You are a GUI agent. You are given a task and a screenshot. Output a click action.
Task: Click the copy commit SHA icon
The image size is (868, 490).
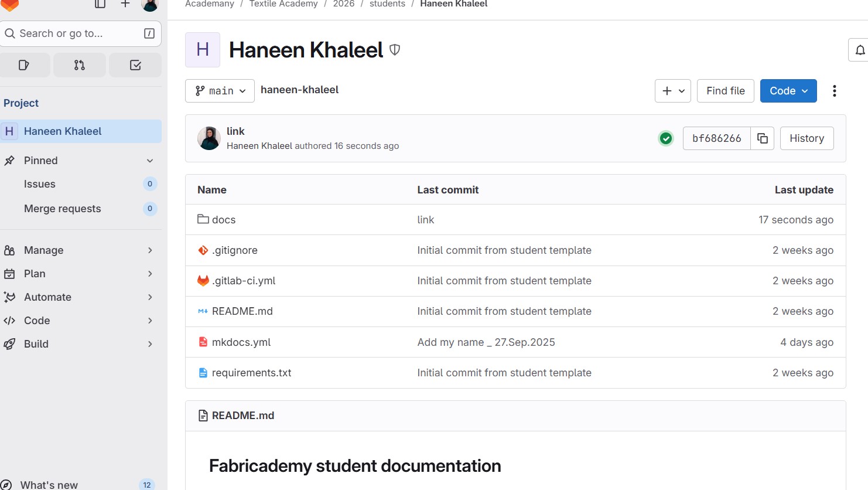click(762, 138)
